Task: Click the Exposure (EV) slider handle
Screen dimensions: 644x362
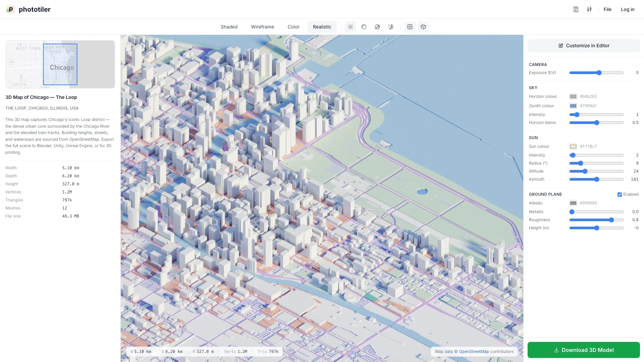Action: click(599, 73)
